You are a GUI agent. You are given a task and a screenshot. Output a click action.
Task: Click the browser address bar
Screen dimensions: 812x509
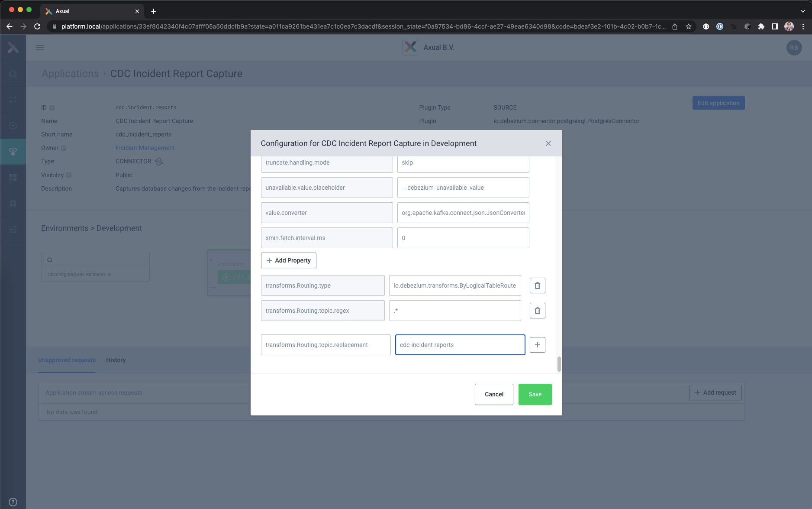pos(363,26)
